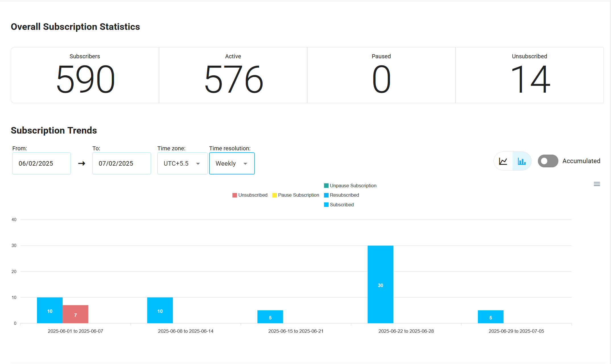Image resolution: width=611 pixels, height=364 pixels.
Task: Click the To date field showing 07/02/2025
Action: [x=121, y=163]
